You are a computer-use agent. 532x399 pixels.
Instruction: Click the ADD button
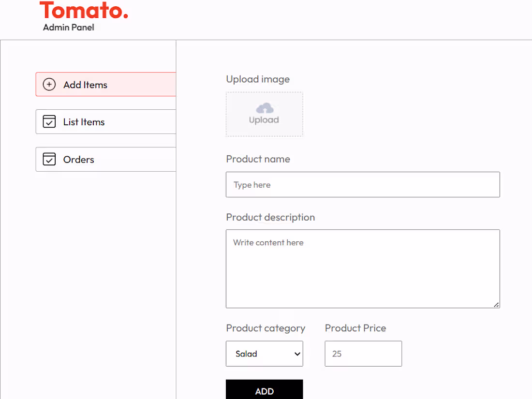264,391
